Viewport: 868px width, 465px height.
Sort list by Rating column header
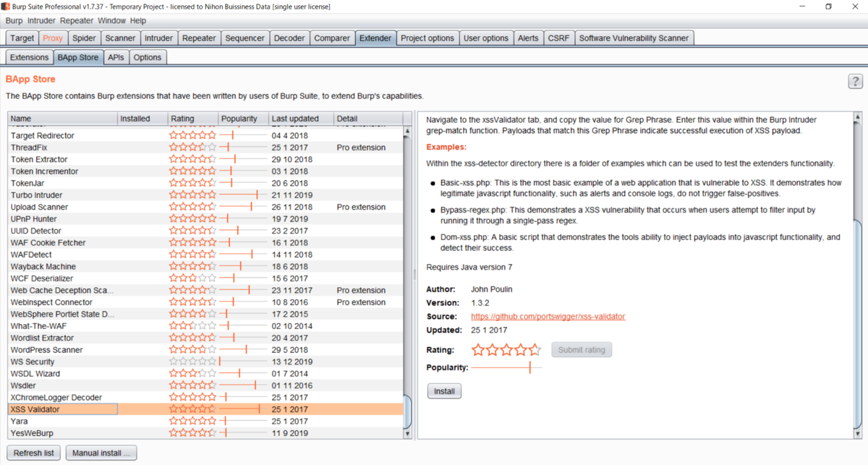click(x=193, y=119)
